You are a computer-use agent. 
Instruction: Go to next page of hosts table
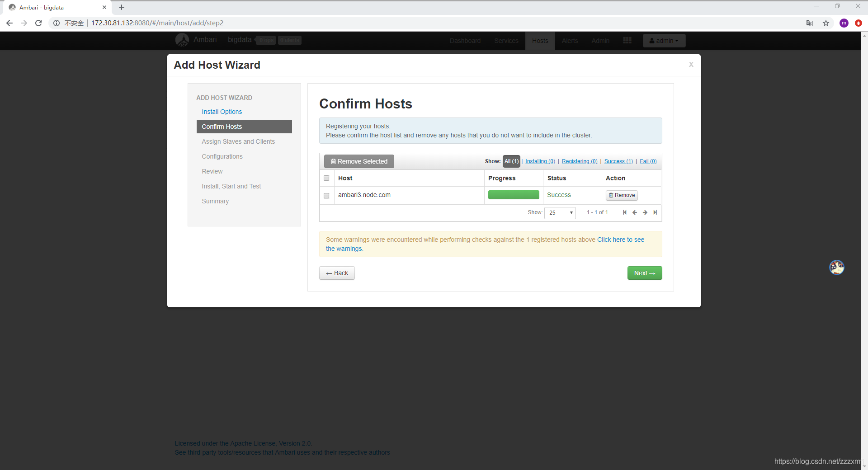(645, 212)
